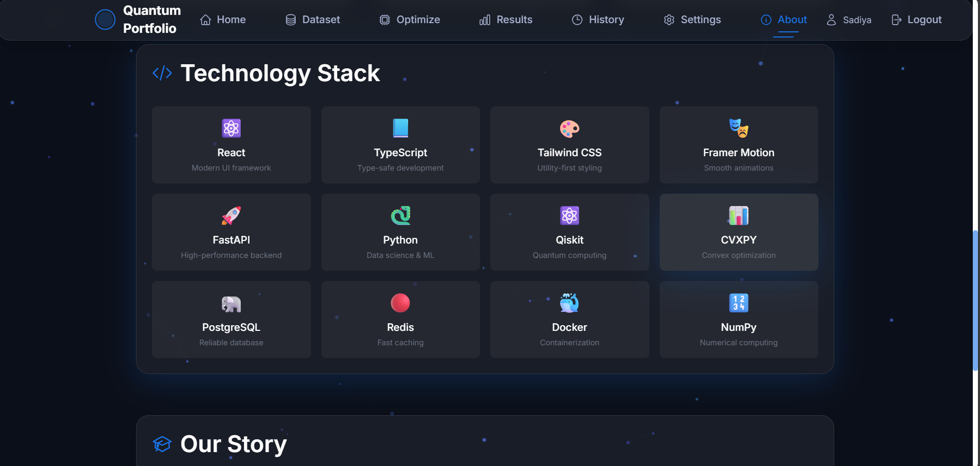Viewport: 980px width, 466px height.
Task: Click the Home house icon
Action: pyautogui.click(x=206, y=20)
